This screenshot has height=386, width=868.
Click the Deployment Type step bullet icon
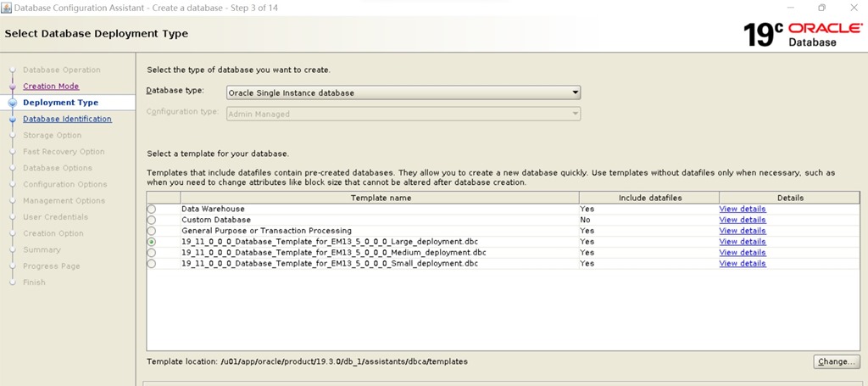coord(13,103)
